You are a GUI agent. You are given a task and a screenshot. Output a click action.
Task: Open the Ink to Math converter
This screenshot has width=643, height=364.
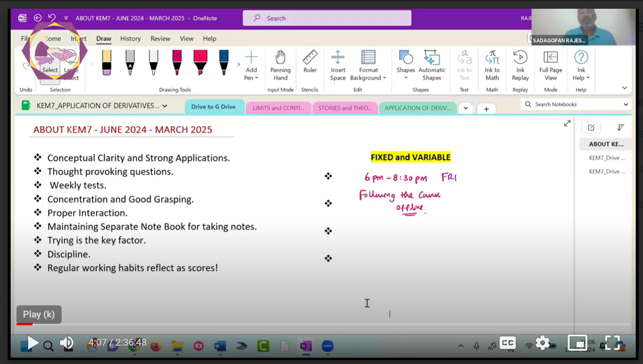click(x=492, y=65)
